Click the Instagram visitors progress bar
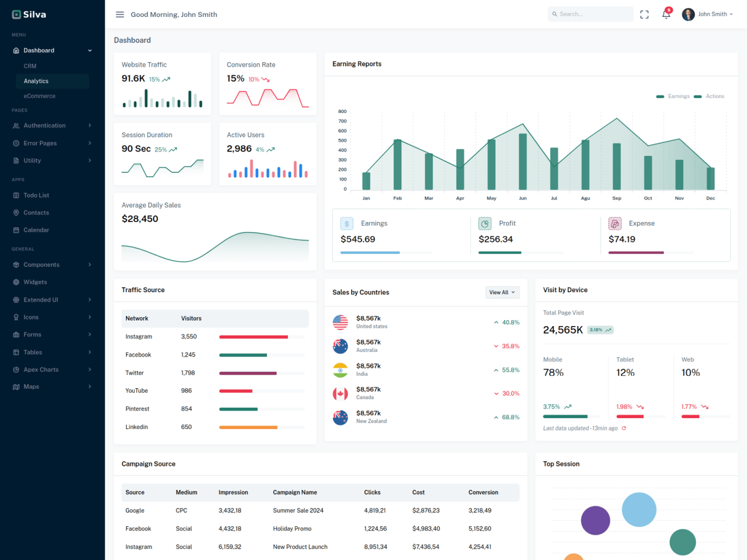The width and height of the screenshot is (747, 560). click(x=262, y=337)
